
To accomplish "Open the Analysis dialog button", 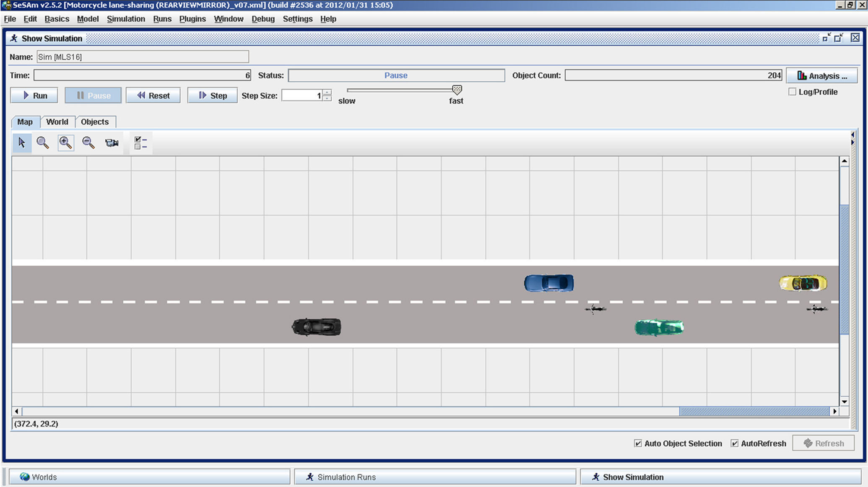I will tap(822, 76).
